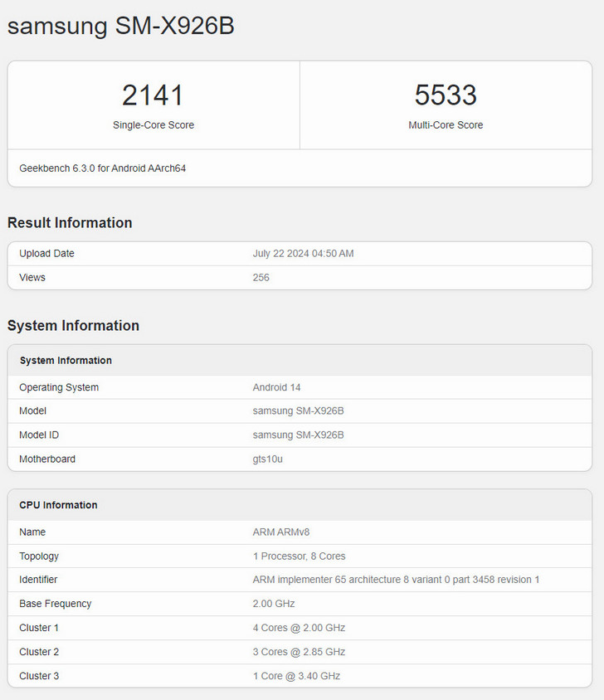The height and width of the screenshot is (700, 604).
Task: Click the Result Information heading
Action: [x=70, y=222]
